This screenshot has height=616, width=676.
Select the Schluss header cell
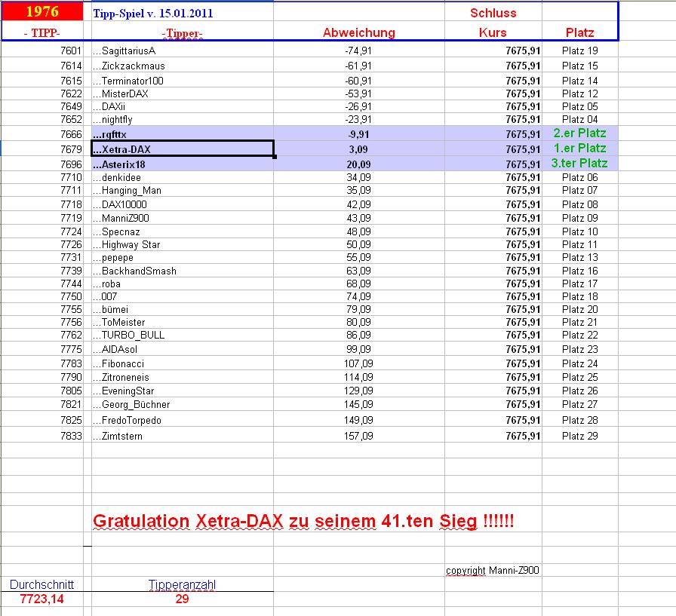493,13
